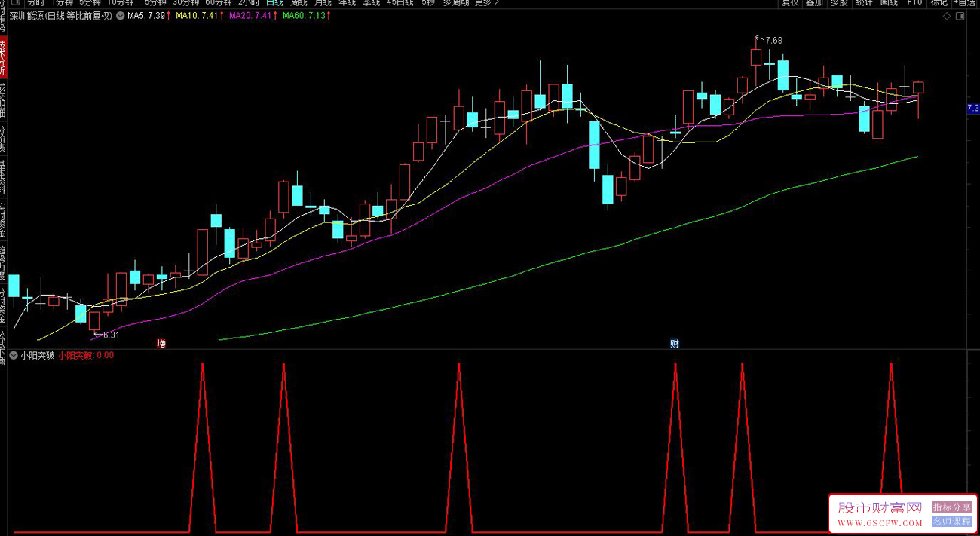The width and height of the screenshot is (980, 536).
Task: Switch to 季线 quarterly chart
Action: tap(371, 2)
